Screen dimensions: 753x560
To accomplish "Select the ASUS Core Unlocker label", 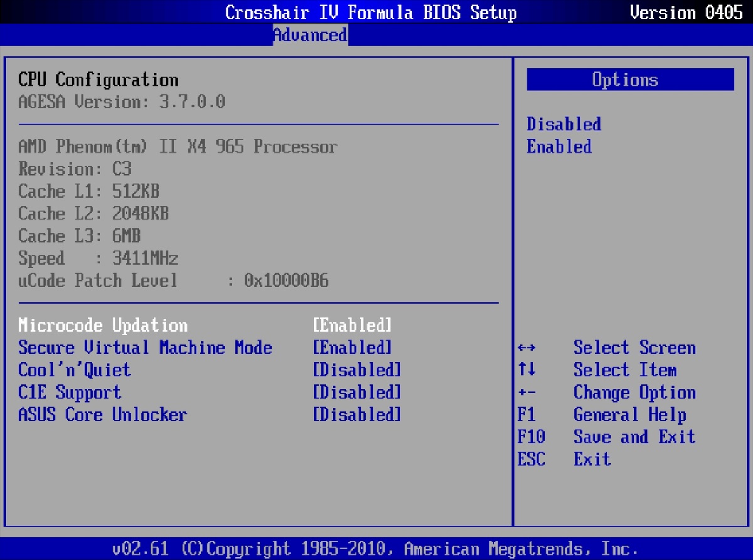I will pyautogui.click(x=103, y=415).
